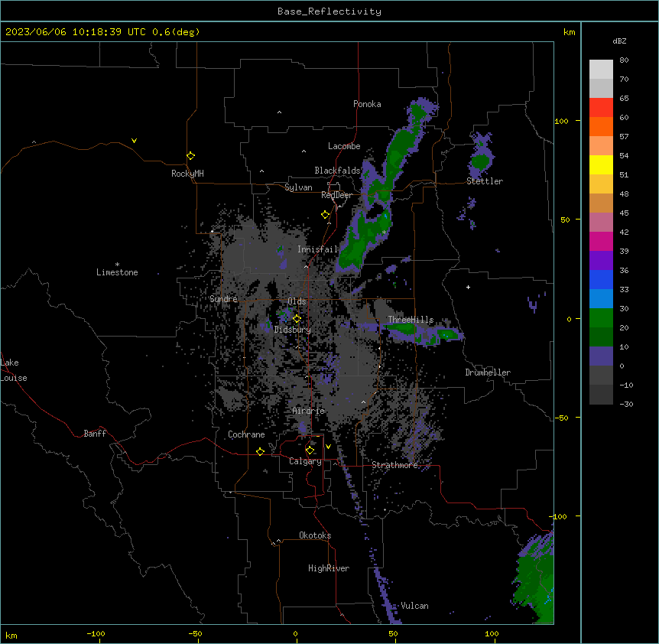Select the Sylvan town label

pyautogui.click(x=298, y=187)
